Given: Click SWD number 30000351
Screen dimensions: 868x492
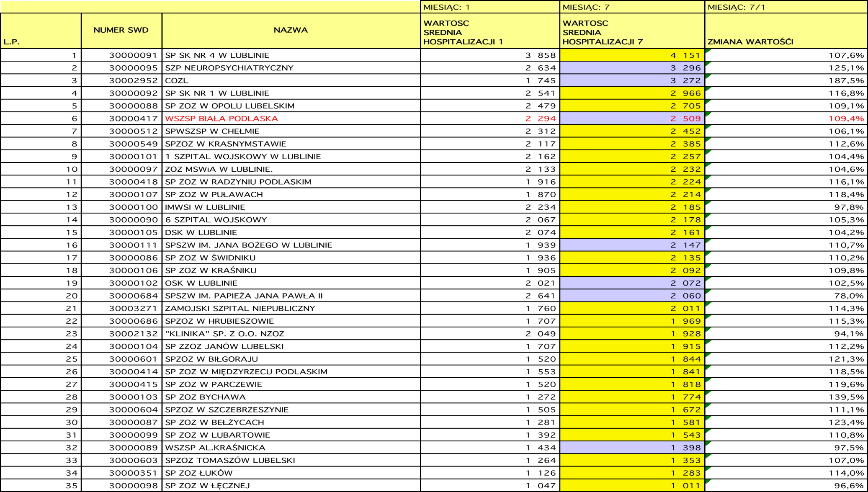Looking at the screenshot, I should point(121,473).
